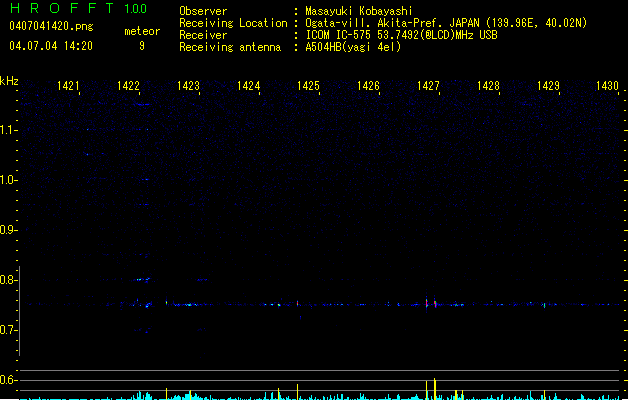Click the 0.9 kHz frequency label
The width and height of the screenshot is (629, 400).
(x=8, y=230)
